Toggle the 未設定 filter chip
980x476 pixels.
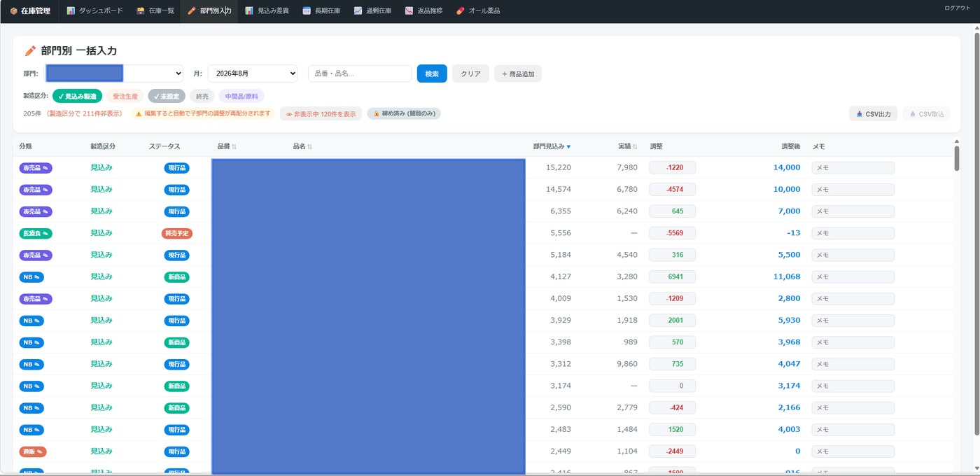[167, 96]
